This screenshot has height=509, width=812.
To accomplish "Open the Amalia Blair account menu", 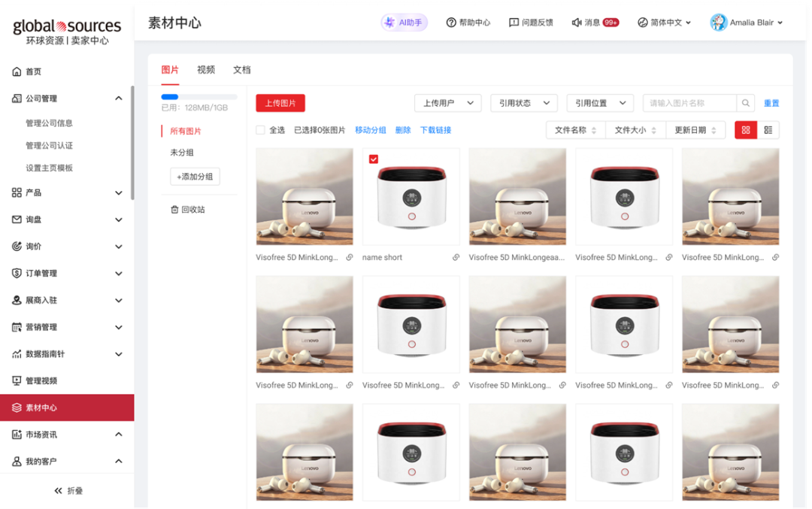I will [747, 23].
